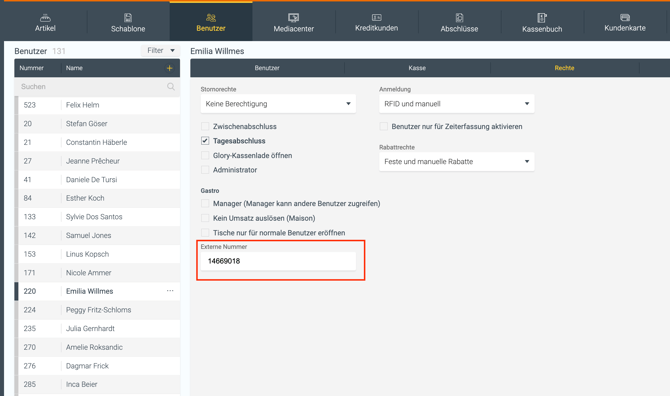Switch to the Rechte sub-tab
Viewport: 670px width, 396px height.
click(x=564, y=68)
